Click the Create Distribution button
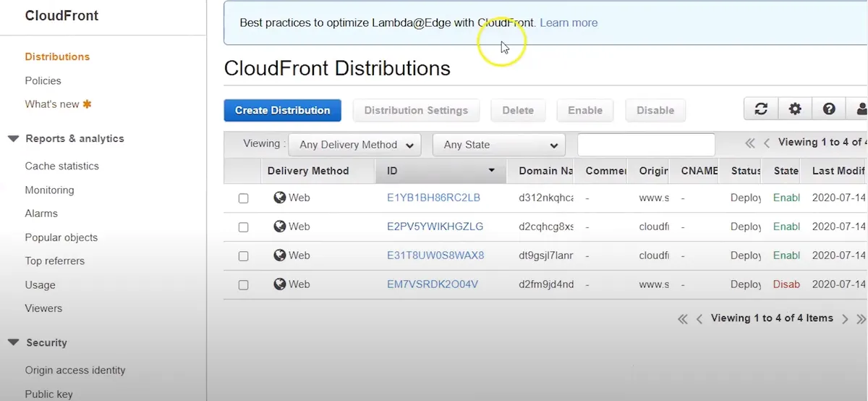Image resolution: width=868 pixels, height=401 pixels. pos(283,110)
